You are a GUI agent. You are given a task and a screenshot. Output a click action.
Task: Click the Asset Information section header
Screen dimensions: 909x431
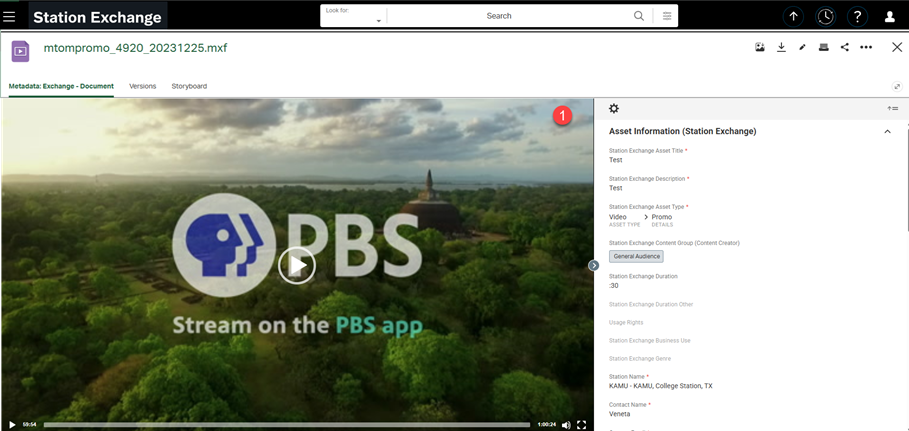click(x=682, y=132)
